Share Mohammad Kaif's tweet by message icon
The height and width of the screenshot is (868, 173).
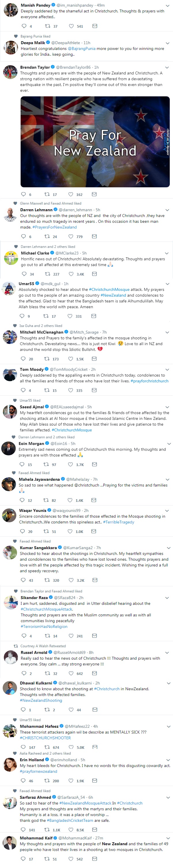point(95,858)
